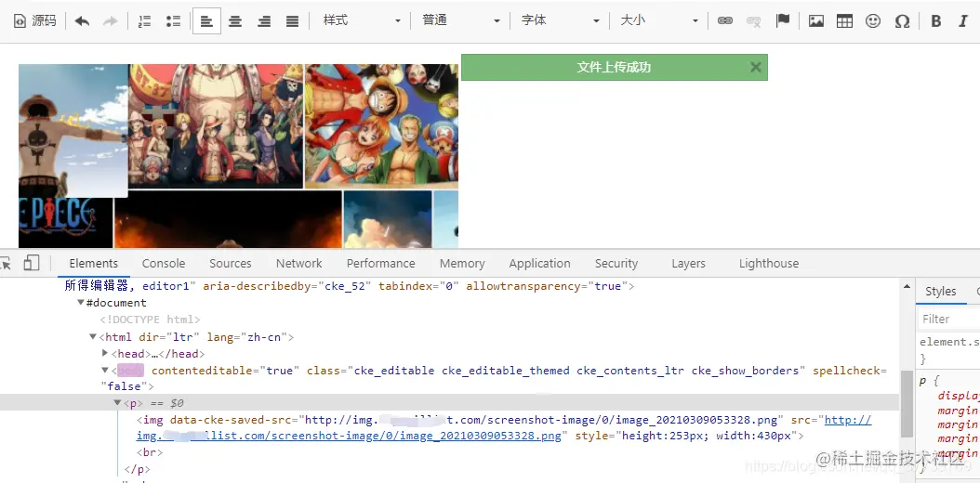Expand the head element node
This screenshot has height=483, width=980.
105,353
